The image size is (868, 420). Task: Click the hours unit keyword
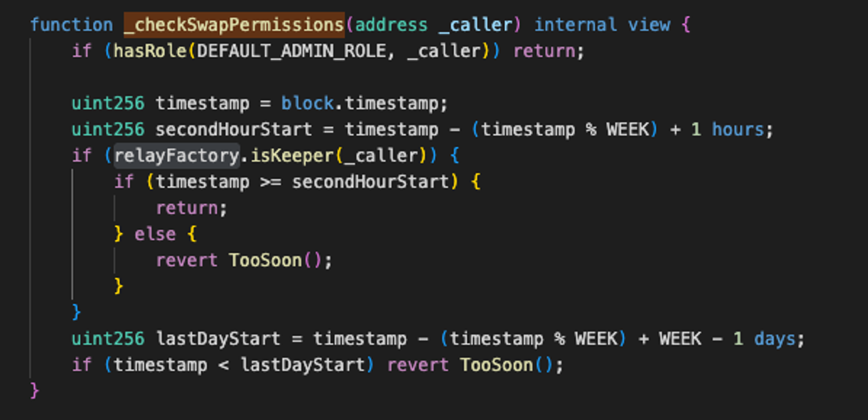pyautogui.click(x=737, y=130)
